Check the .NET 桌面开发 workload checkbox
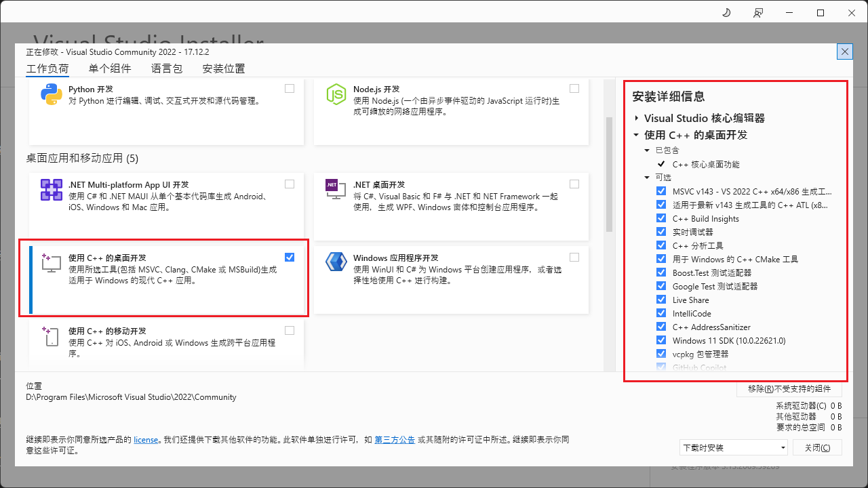Screen dimensions: 868x488 coord(574,184)
